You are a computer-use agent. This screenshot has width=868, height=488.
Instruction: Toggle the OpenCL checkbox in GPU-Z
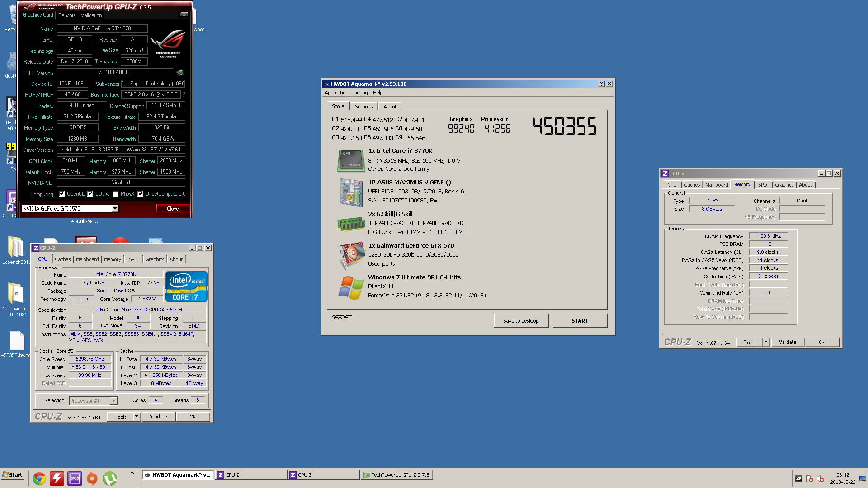click(x=62, y=194)
